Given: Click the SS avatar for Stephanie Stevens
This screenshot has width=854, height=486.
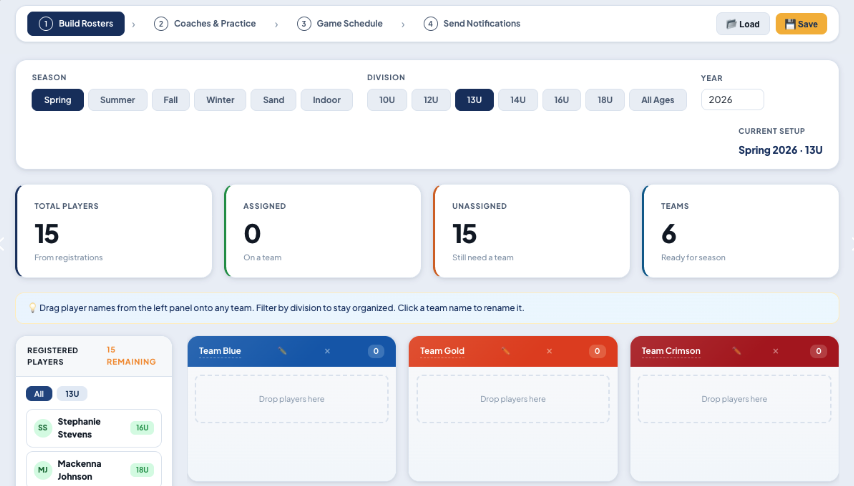Looking at the screenshot, I should (x=42, y=428).
